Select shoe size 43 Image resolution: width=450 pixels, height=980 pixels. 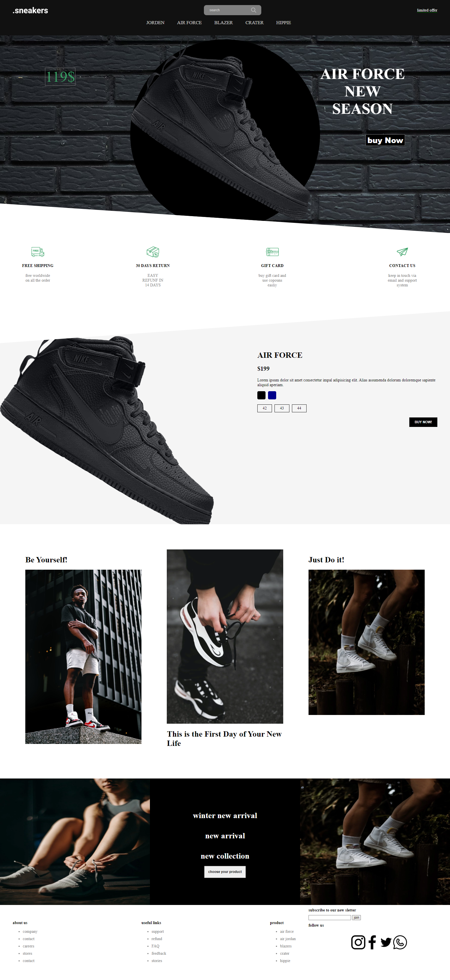282,408
